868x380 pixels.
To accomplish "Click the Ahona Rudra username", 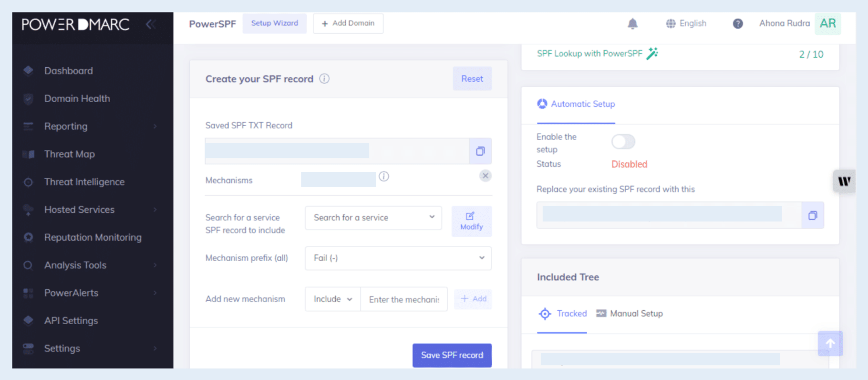I will pyautogui.click(x=785, y=23).
